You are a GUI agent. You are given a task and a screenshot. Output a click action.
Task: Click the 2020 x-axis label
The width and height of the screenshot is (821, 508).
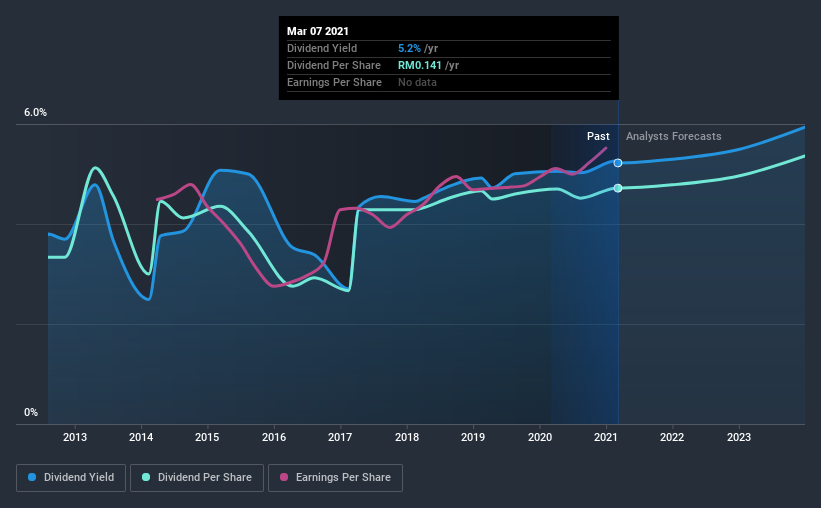540,437
